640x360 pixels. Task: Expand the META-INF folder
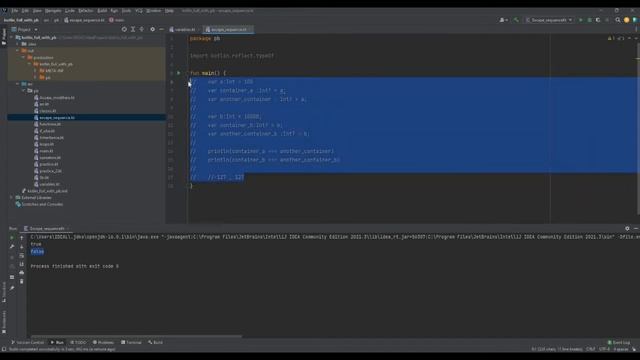point(36,71)
